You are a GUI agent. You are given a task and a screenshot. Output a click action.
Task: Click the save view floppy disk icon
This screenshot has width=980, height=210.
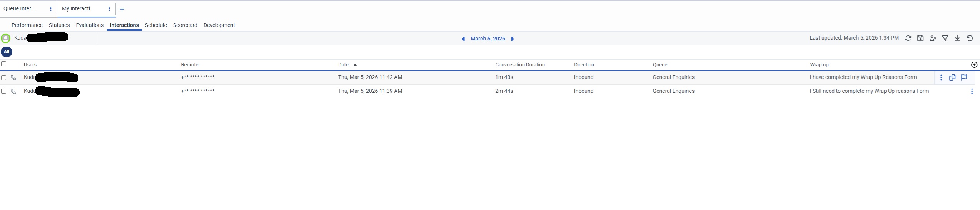[920, 38]
